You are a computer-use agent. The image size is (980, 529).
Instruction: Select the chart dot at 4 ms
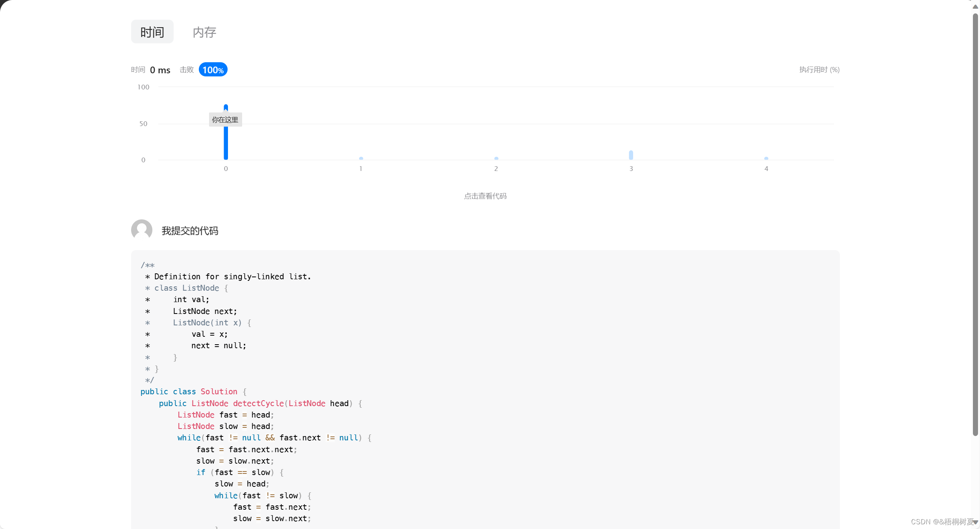[766, 158]
